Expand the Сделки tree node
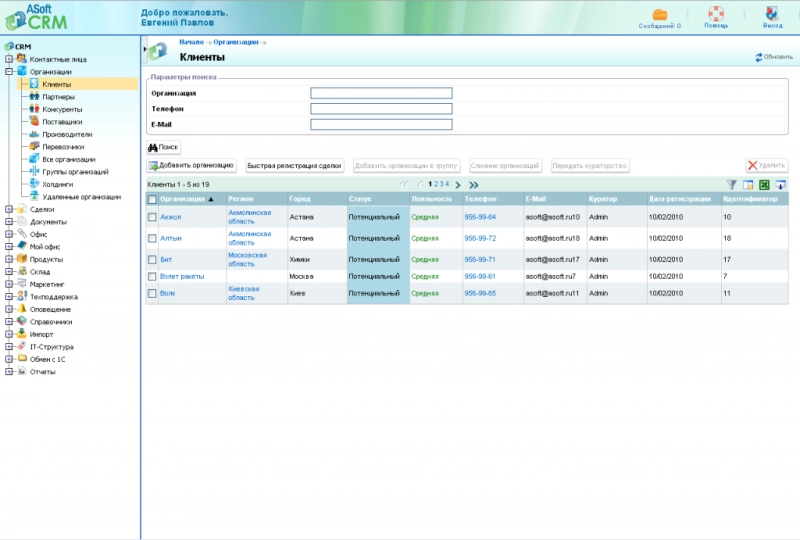 pos(9,209)
